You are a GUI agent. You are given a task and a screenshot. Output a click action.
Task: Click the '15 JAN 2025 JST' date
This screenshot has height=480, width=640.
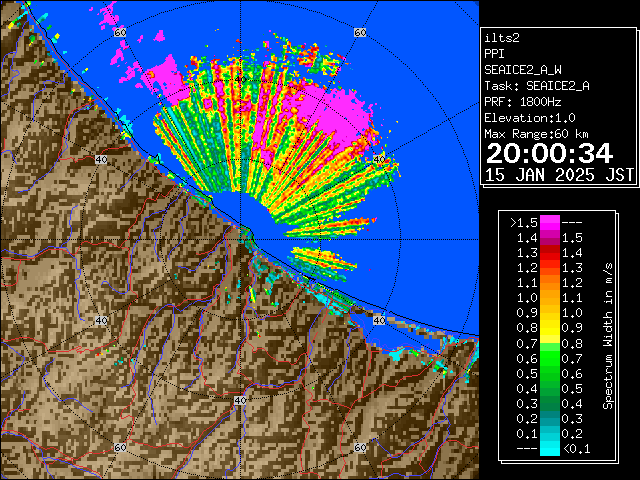click(x=559, y=175)
